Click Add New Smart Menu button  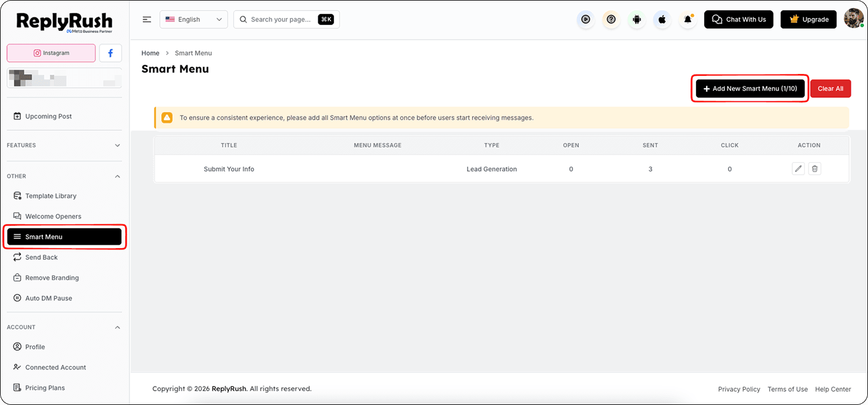(x=750, y=89)
